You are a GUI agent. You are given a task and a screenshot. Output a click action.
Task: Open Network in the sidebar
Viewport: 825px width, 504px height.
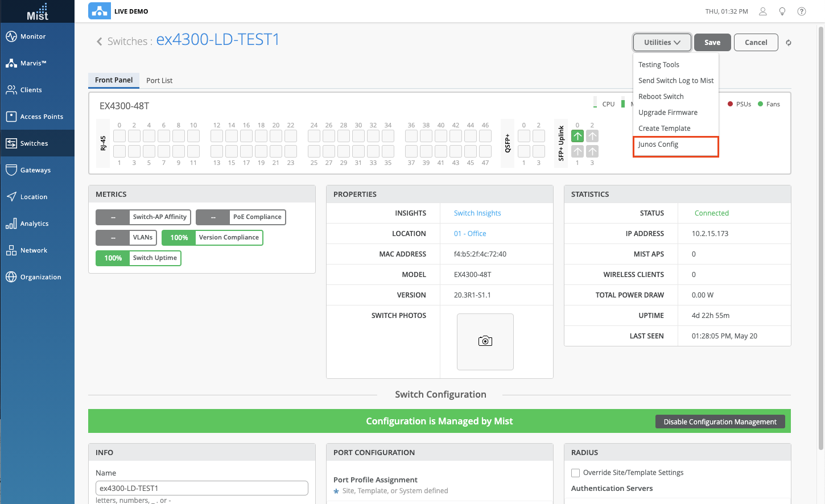pyautogui.click(x=37, y=250)
